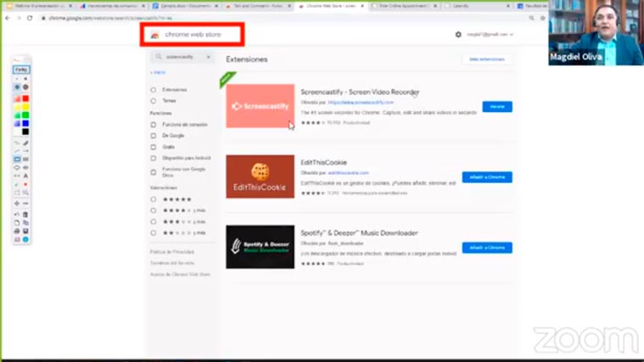Screen dimensions: 644x362
Task: Switch to the Text and Comment tab
Action: (x=258, y=6)
